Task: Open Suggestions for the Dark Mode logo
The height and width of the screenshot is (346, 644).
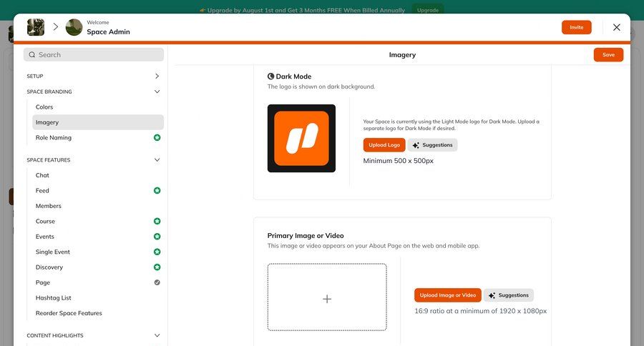Action: click(432, 145)
